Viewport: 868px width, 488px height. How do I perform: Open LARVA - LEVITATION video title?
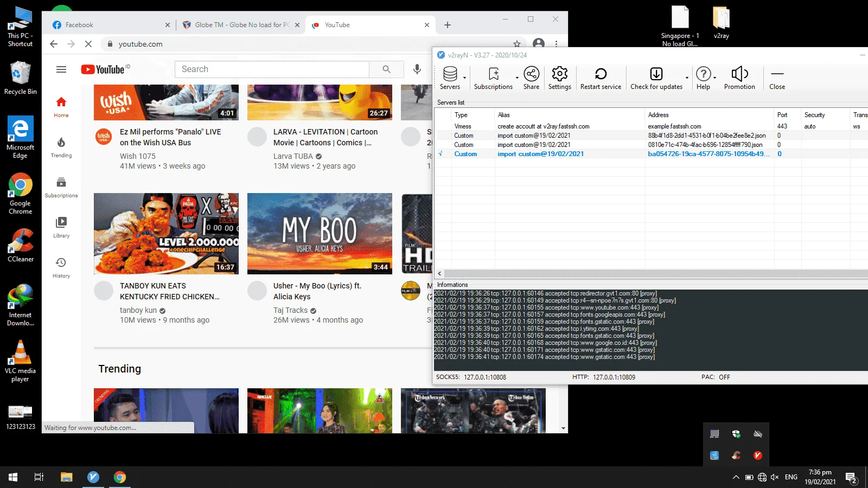click(325, 137)
